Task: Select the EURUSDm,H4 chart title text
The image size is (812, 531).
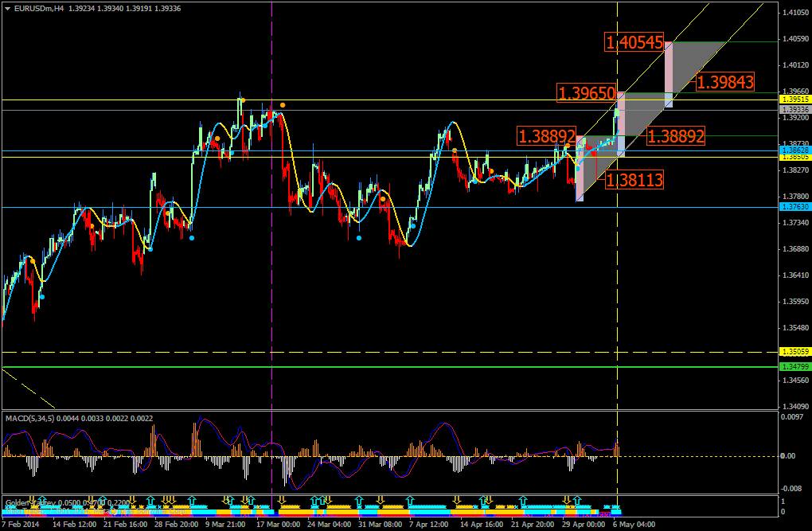Action: coord(39,8)
